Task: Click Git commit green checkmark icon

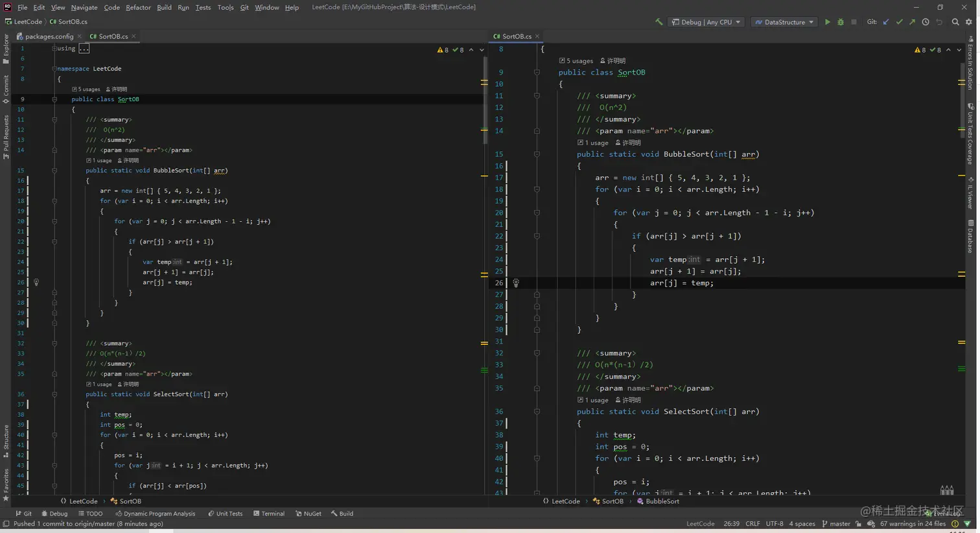Action: (x=899, y=22)
